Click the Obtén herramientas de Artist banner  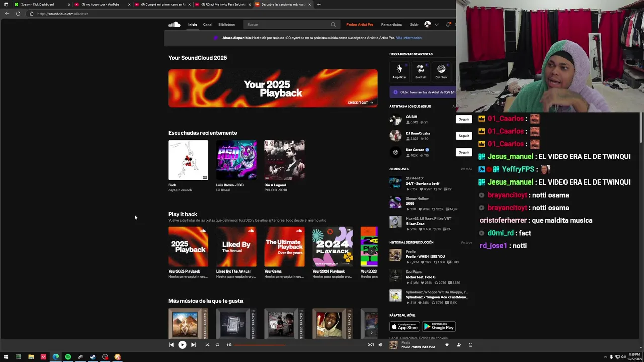click(423, 92)
